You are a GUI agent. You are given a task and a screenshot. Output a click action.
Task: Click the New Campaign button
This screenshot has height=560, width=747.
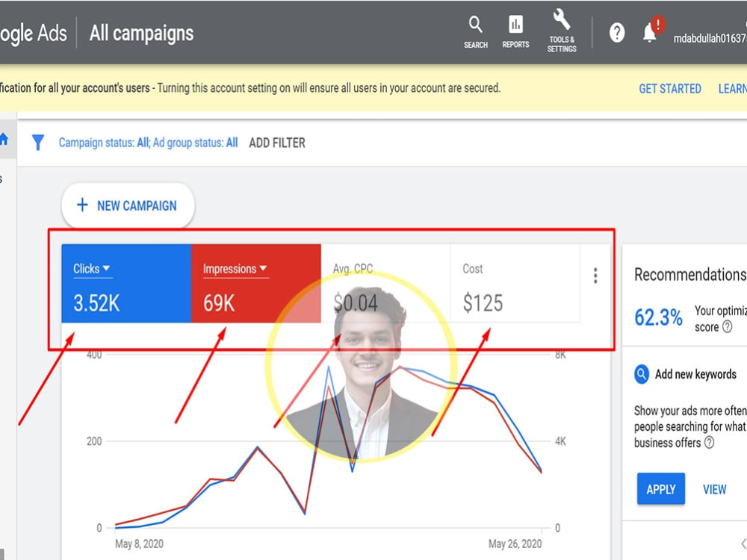pos(128,205)
